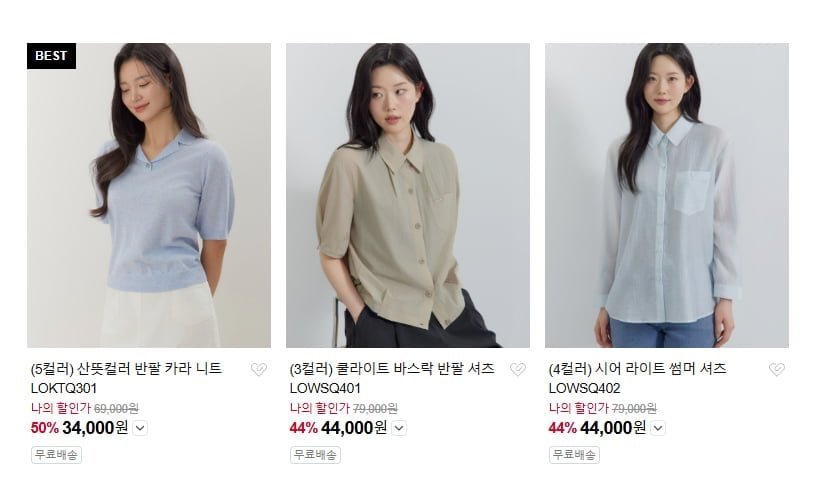Screen dimensions: 822x501
Task: Select product code LOKTQ301
Action: tap(64, 388)
